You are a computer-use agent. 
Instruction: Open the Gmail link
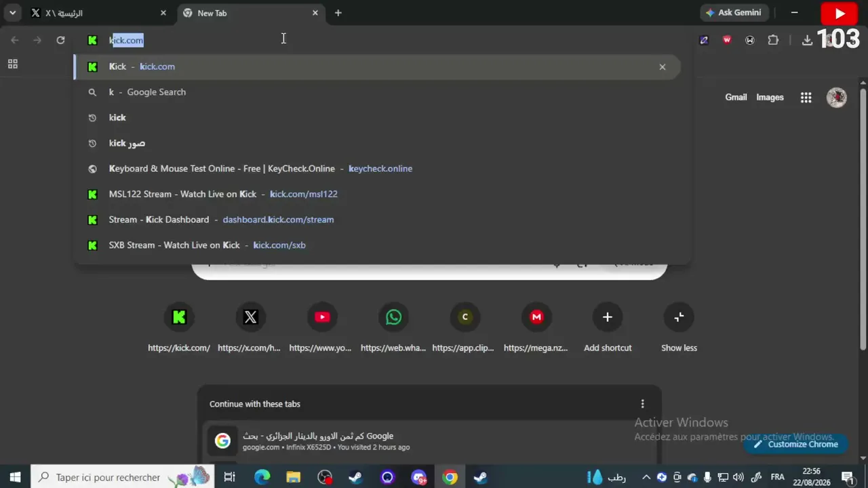(x=736, y=98)
